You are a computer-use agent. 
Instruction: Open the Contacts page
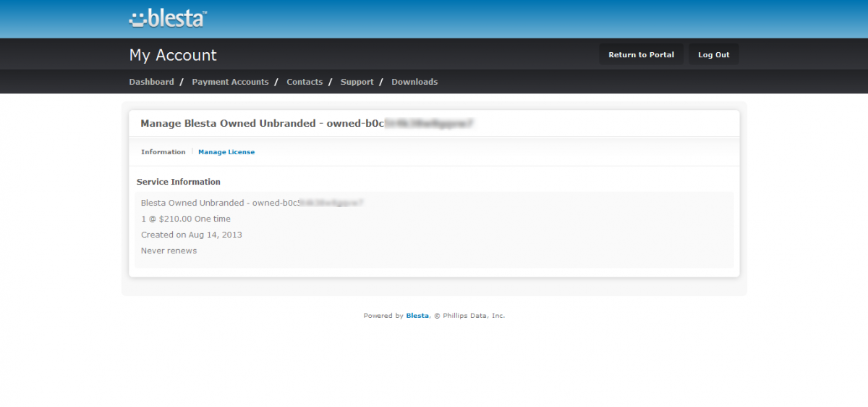(305, 82)
